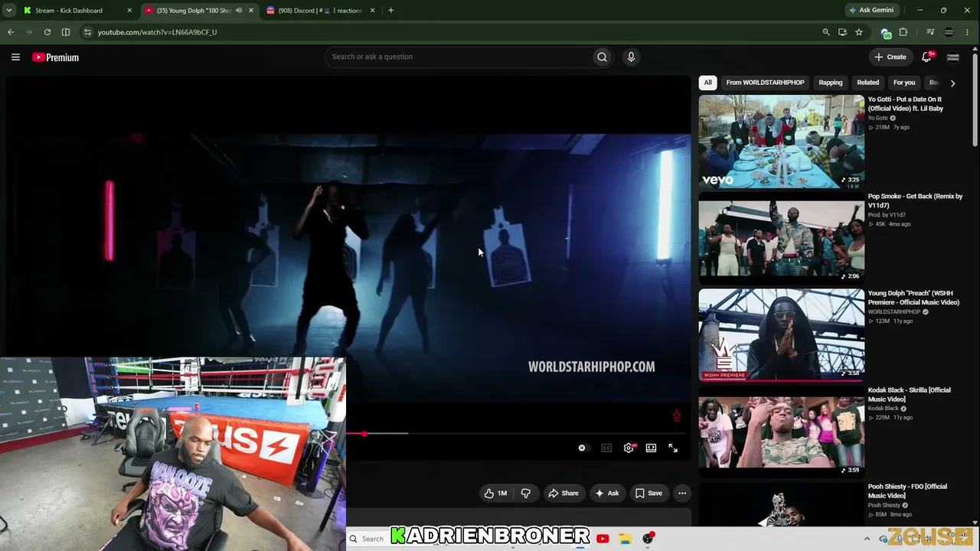
Task: Click the YouTube search magnifier button
Action: pos(602,57)
